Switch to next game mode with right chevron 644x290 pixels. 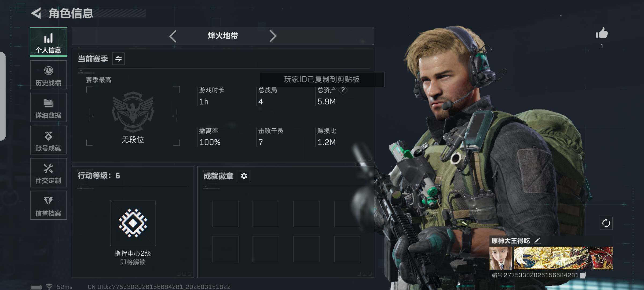click(273, 36)
